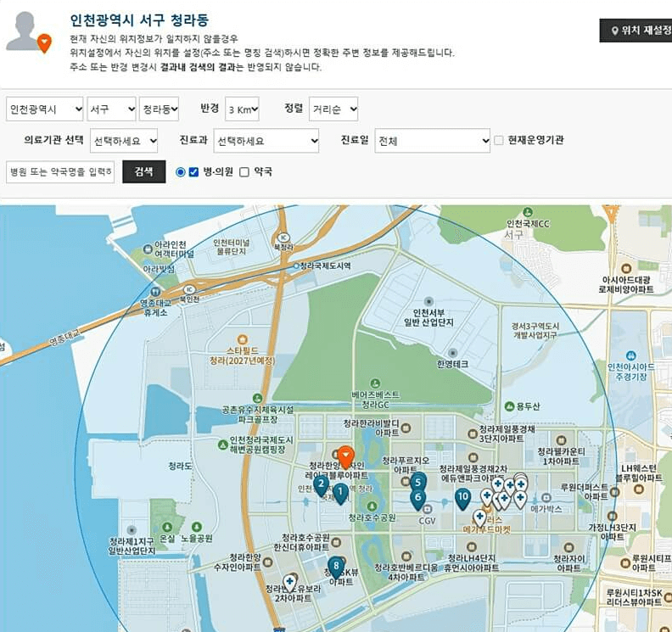
Task: Click the 스타필드 청라 map icon
Action: (243, 340)
